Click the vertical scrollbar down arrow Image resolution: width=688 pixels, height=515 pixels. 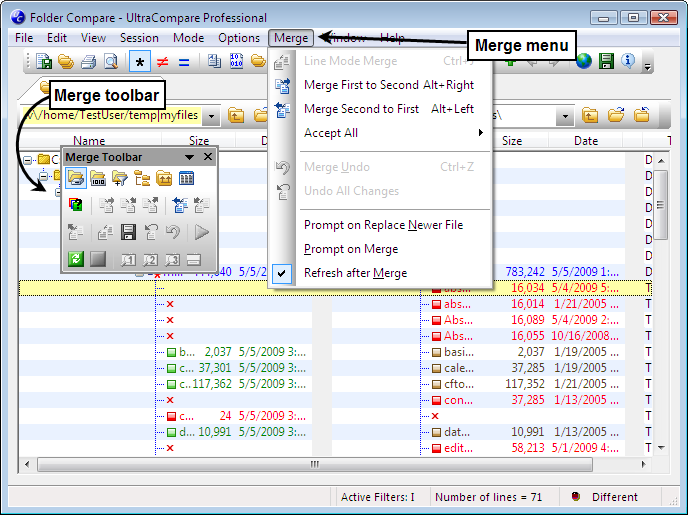click(662, 448)
